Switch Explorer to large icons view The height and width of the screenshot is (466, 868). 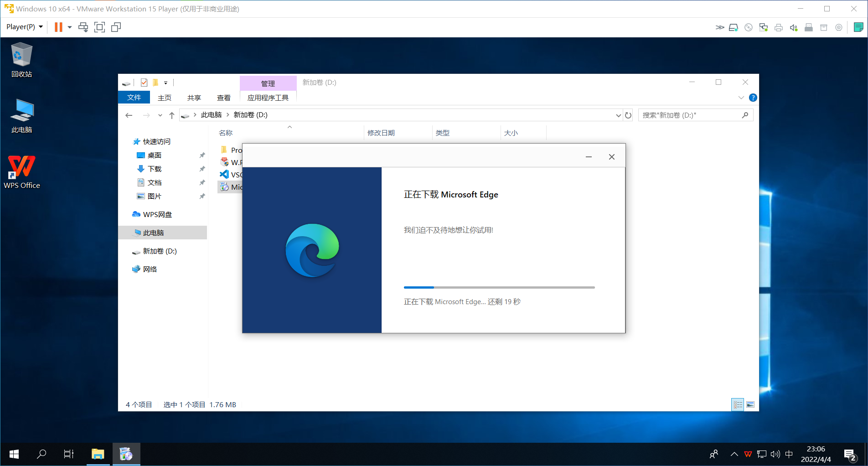point(750,404)
